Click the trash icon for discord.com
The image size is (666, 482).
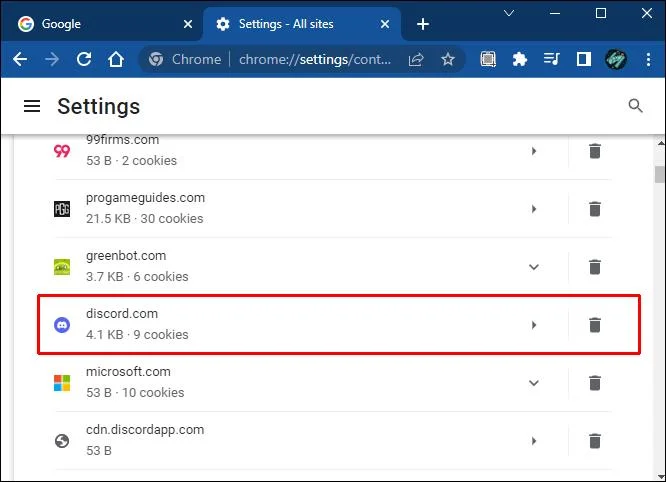coord(595,325)
